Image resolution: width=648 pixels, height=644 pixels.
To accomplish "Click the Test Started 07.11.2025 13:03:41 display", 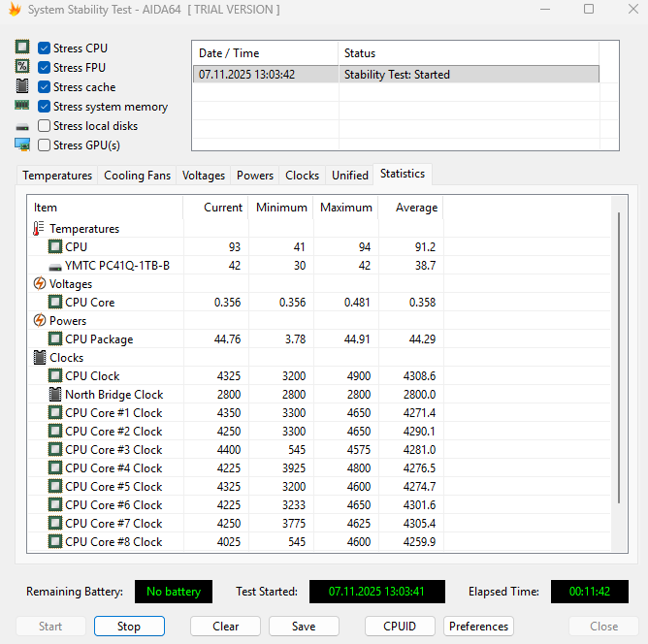I will tap(377, 591).
